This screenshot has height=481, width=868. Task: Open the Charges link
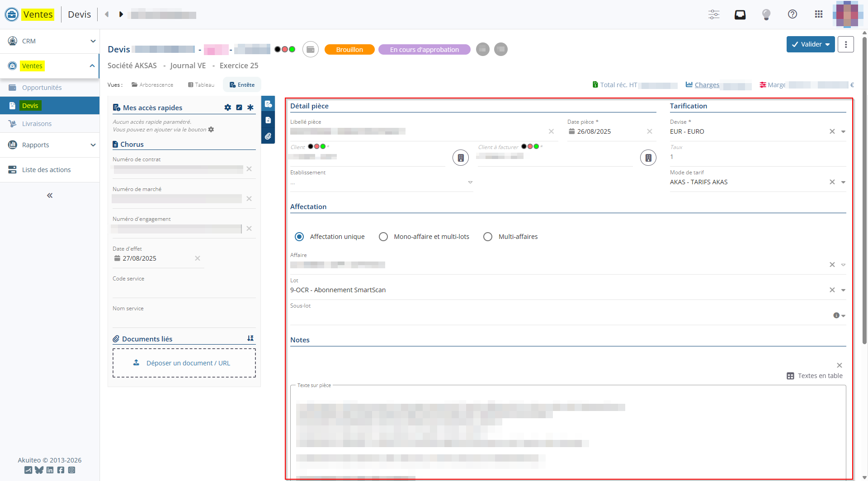point(707,85)
